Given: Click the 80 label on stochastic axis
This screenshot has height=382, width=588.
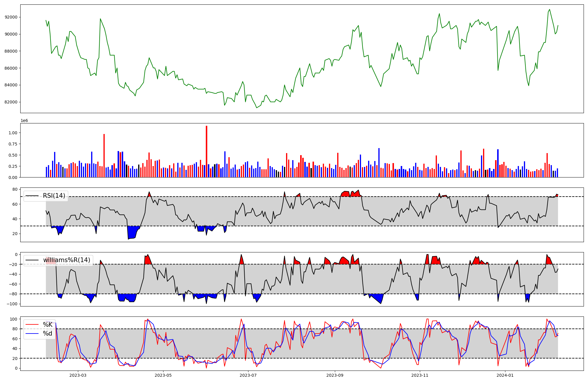Looking at the screenshot, I should [x=15, y=329].
